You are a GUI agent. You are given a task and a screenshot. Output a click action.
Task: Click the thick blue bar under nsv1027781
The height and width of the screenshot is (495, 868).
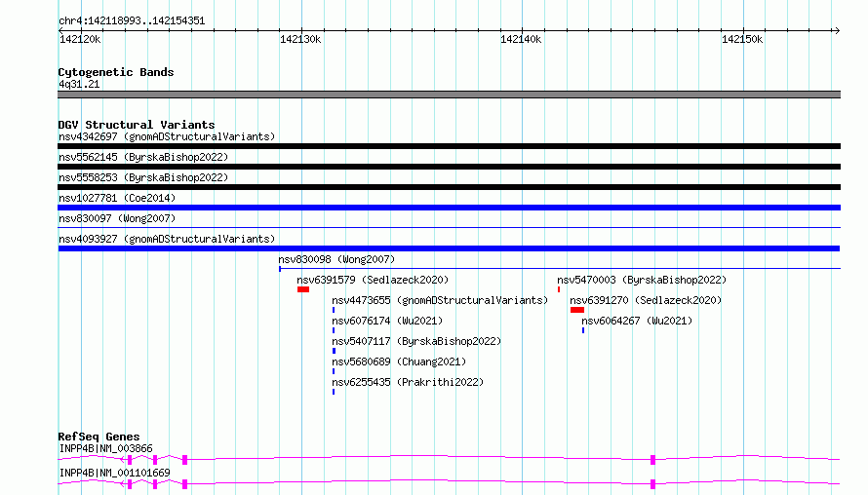coord(449,208)
